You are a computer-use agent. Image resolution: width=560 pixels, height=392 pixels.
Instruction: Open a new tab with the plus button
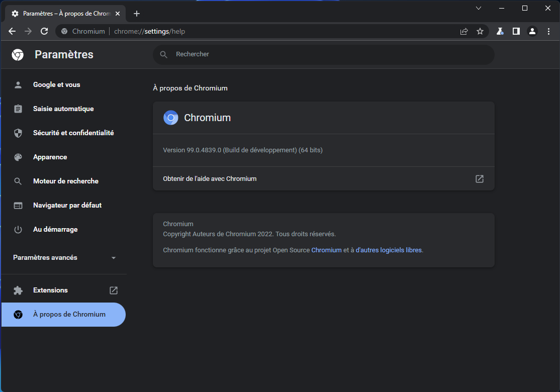pos(136,14)
